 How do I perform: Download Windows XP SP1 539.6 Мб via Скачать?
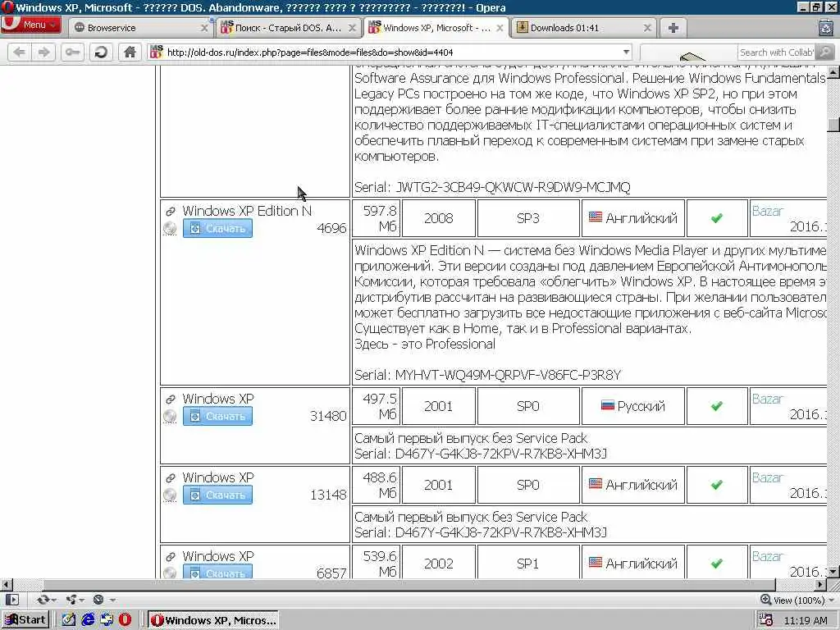coord(217,572)
